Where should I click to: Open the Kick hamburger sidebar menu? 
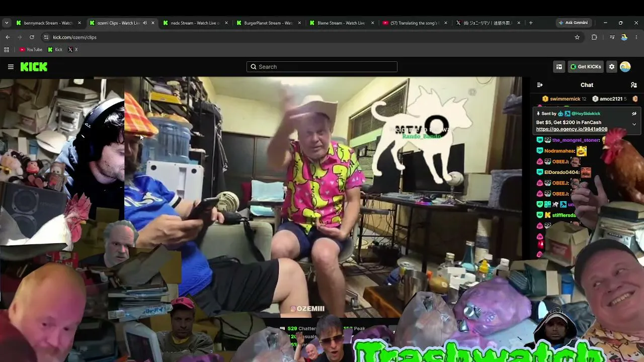11,66
